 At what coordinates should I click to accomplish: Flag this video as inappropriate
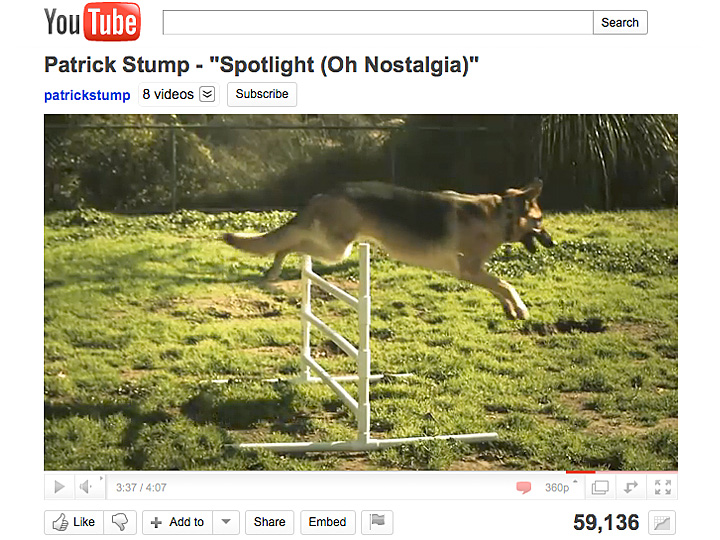tap(377, 522)
